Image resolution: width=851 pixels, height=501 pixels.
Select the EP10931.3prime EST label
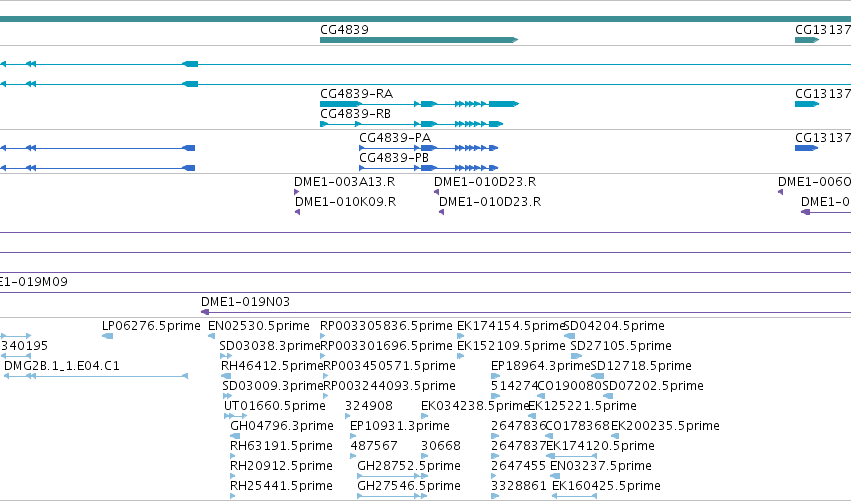pyautogui.click(x=400, y=427)
